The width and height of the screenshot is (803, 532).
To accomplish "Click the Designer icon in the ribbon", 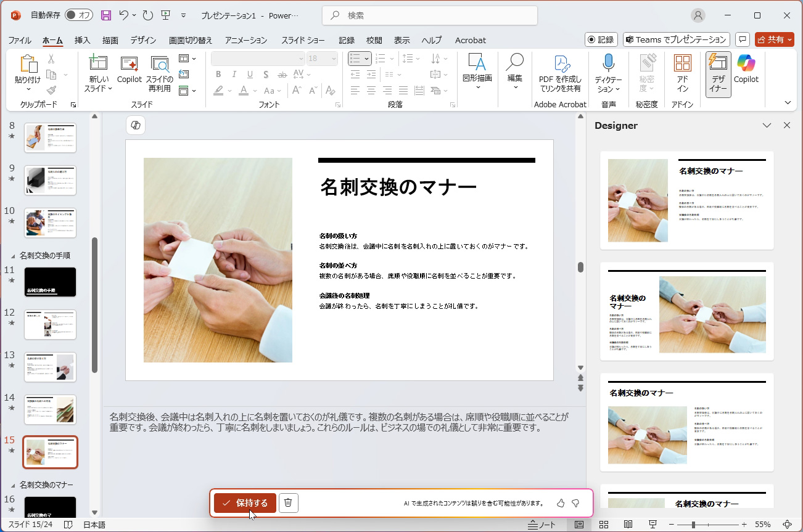I will point(718,74).
